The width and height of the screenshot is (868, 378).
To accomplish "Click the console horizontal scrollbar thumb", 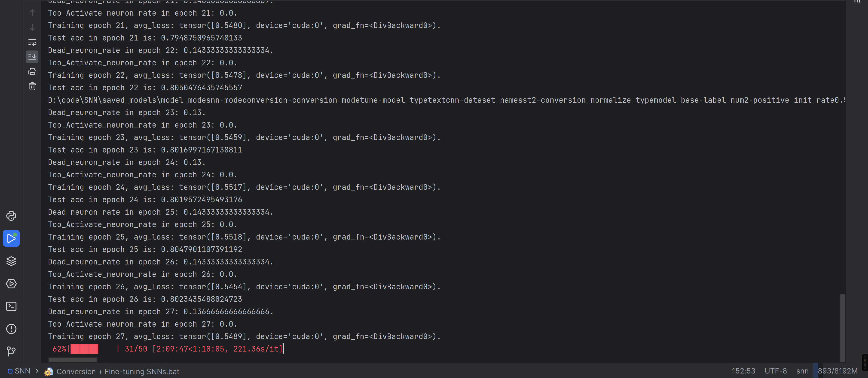I will (72, 360).
